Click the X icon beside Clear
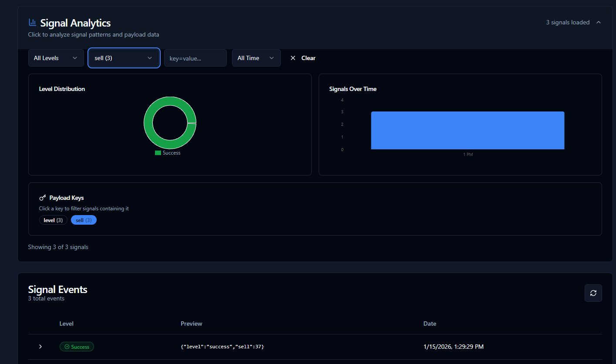The image size is (616, 364). (293, 57)
